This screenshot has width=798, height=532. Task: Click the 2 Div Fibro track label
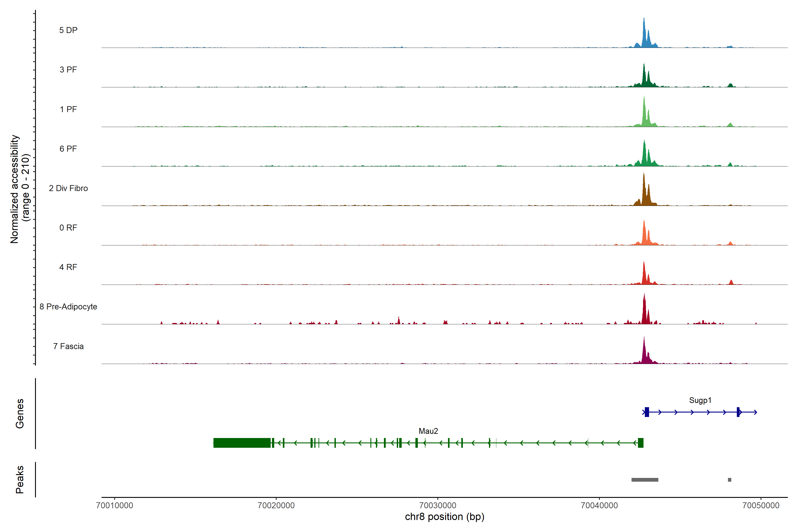pos(68,188)
